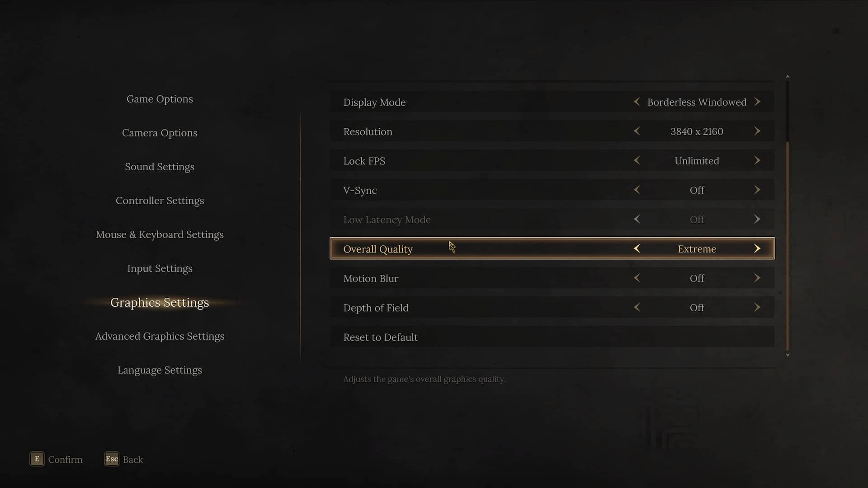The height and width of the screenshot is (488, 868).
Task: Click left arrow on Overall Quality row
Action: point(637,249)
